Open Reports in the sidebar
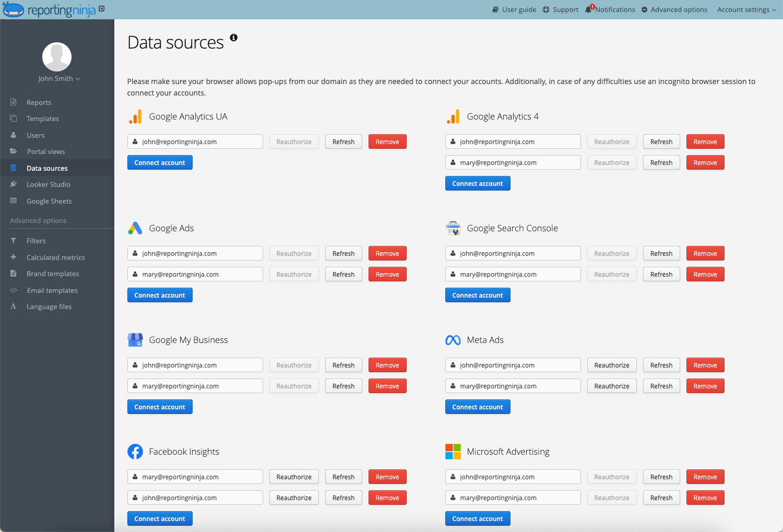 (x=39, y=102)
